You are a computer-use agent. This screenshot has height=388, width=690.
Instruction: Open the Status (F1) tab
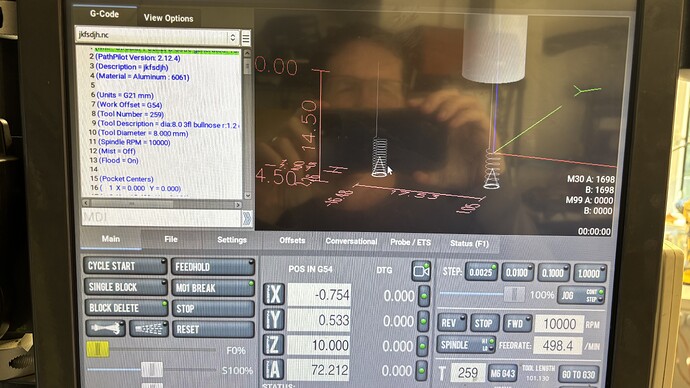[470, 243]
